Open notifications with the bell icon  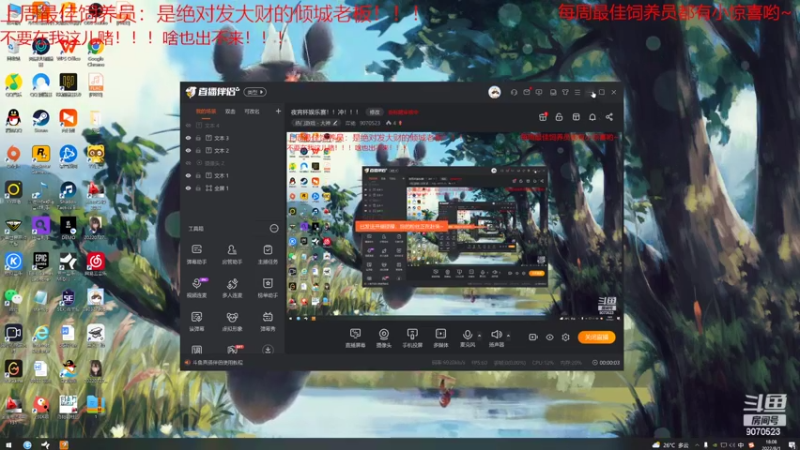(592, 117)
